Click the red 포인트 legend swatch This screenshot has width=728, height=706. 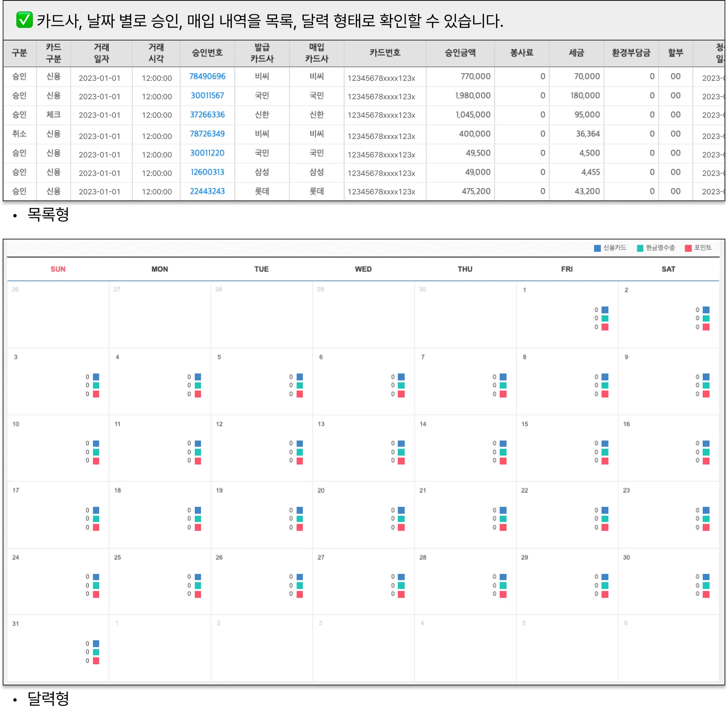pyautogui.click(x=688, y=248)
